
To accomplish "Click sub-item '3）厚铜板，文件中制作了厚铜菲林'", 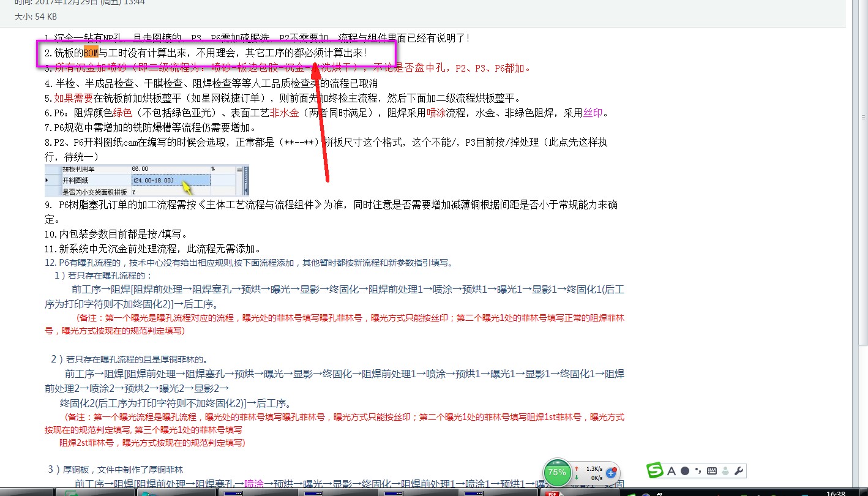I will point(115,470).
